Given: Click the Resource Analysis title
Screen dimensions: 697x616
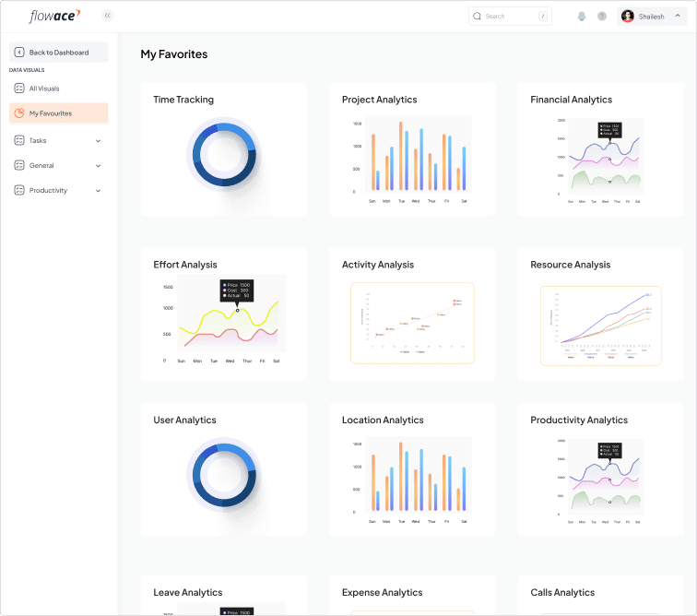Looking at the screenshot, I should pos(571,265).
